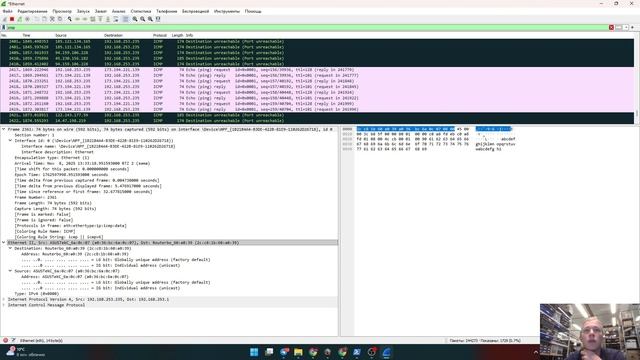Open File Explorer from the taskbar
The image size is (640, 360).
(x=298, y=352)
